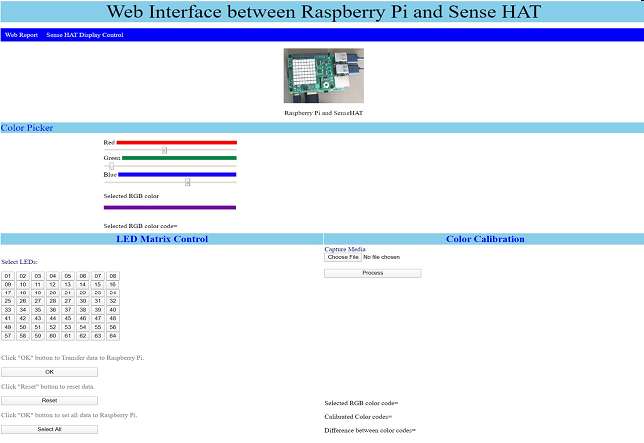Screen dimensions: 644x443
Task: Click the purple selected RGB color bar
Action: tap(170, 208)
